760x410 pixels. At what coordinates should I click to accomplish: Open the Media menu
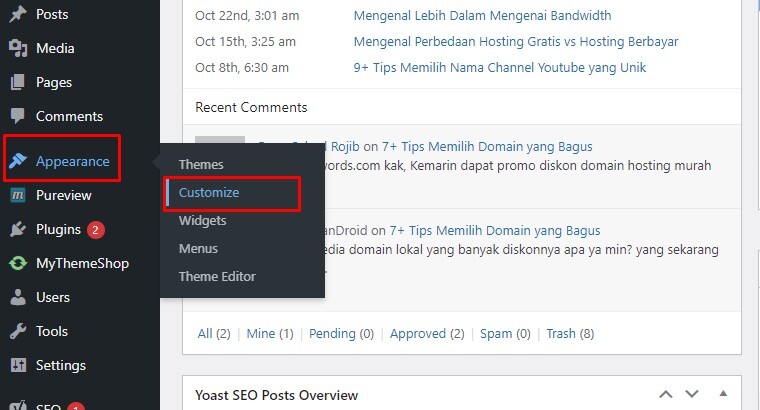click(55, 48)
